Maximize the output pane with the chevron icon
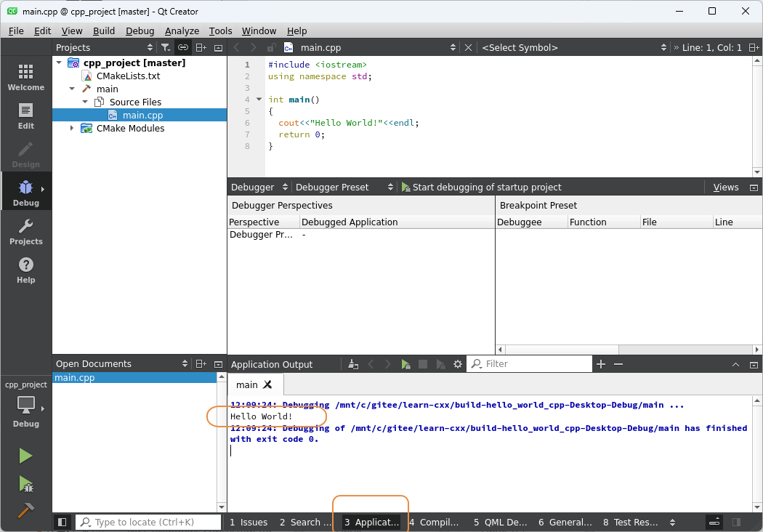Viewport: 763px width, 532px height. [735, 363]
